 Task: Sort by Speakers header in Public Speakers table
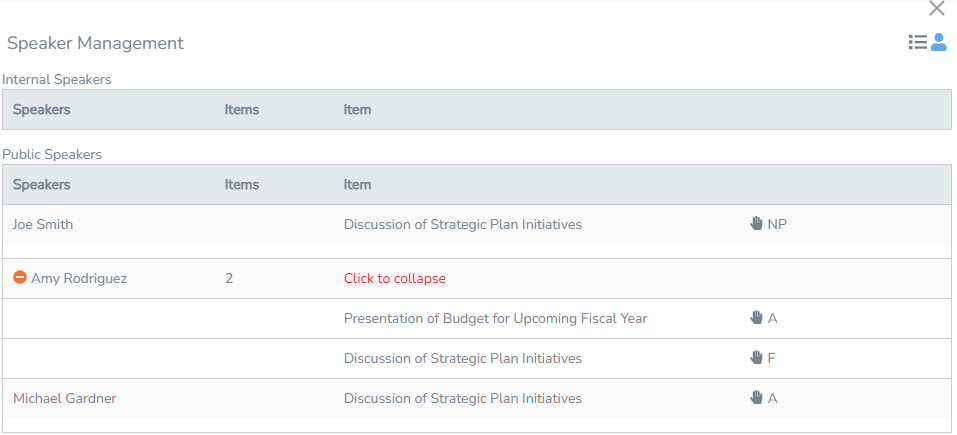coord(42,185)
